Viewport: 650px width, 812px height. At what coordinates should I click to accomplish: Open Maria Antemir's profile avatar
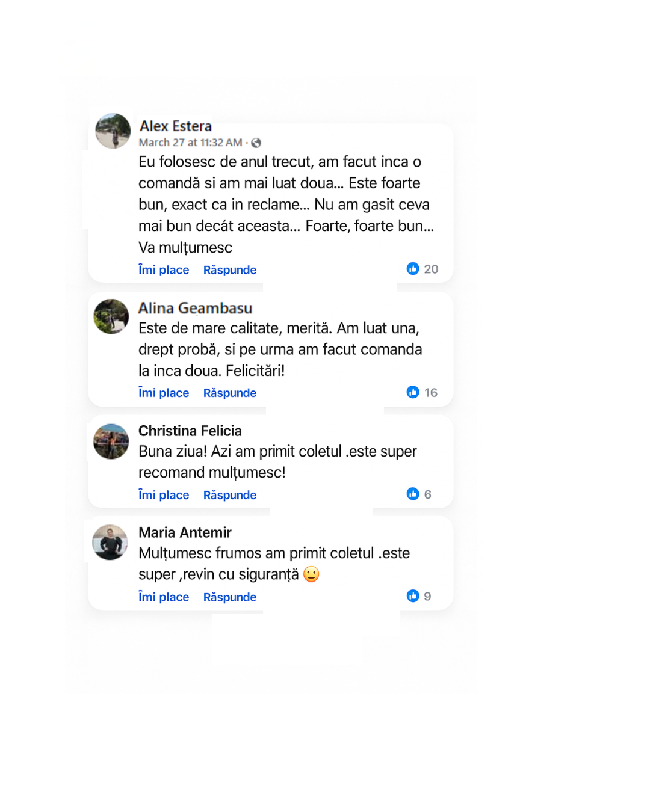click(110, 542)
